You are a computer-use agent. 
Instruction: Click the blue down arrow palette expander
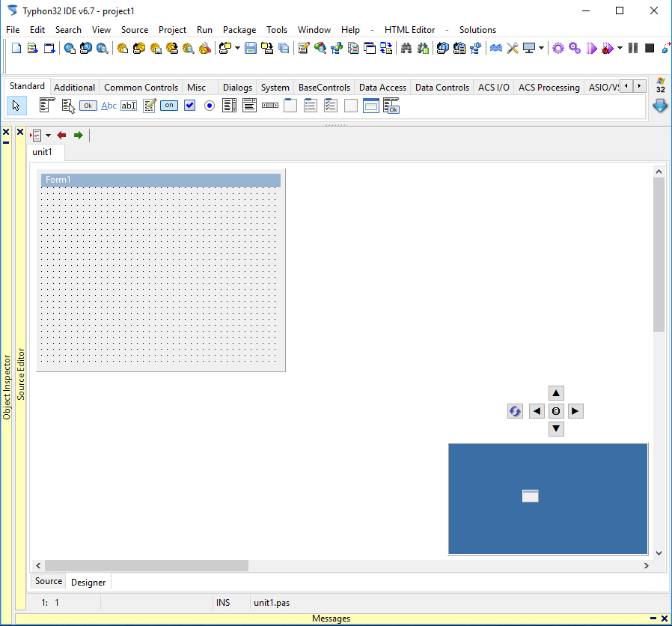tap(660, 106)
